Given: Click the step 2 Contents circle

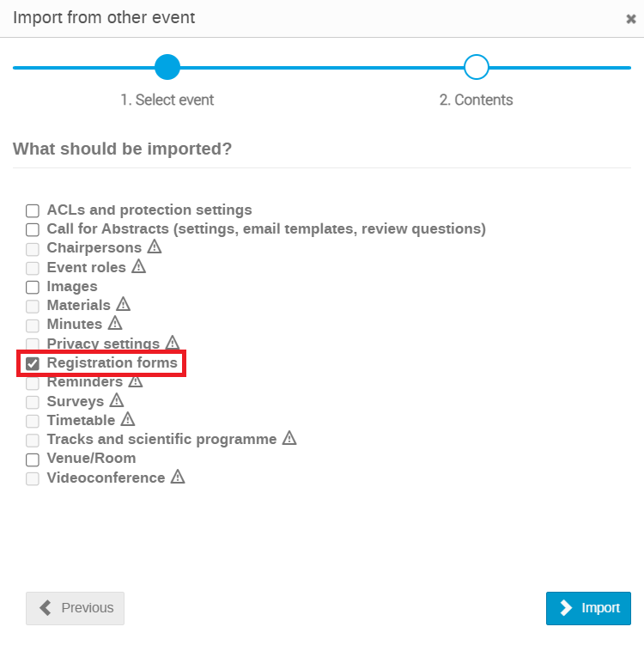Looking at the screenshot, I should (477, 67).
